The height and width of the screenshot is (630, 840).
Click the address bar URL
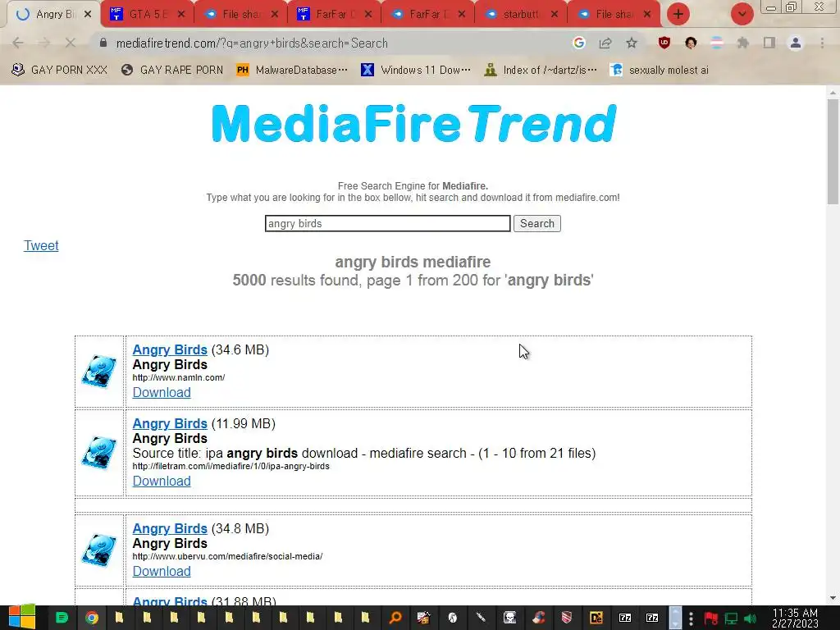[252, 43]
